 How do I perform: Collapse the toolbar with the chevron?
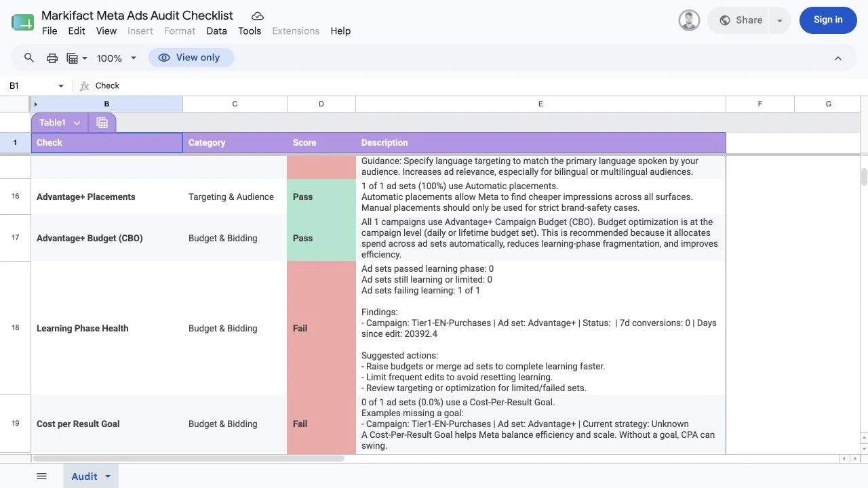[838, 58]
